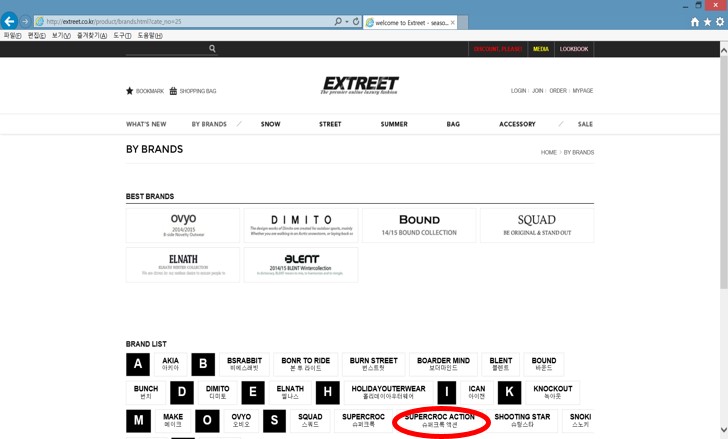This screenshot has height=439, width=728.
Task: Select letter I brand index tile
Action: 447,393
